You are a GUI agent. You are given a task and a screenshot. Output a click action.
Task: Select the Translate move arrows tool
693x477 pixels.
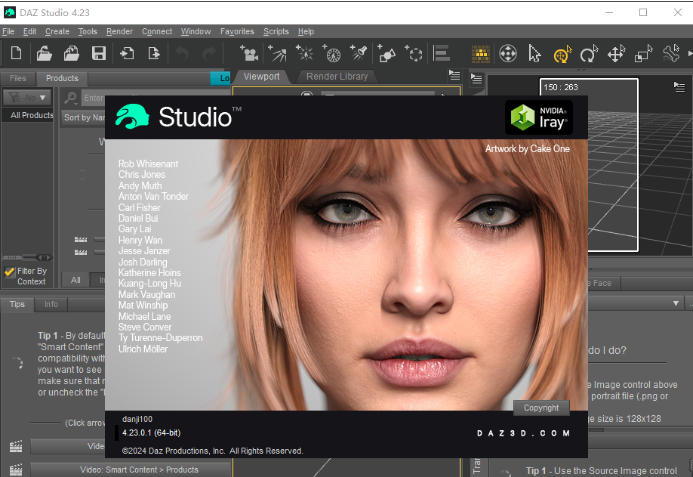[616, 53]
